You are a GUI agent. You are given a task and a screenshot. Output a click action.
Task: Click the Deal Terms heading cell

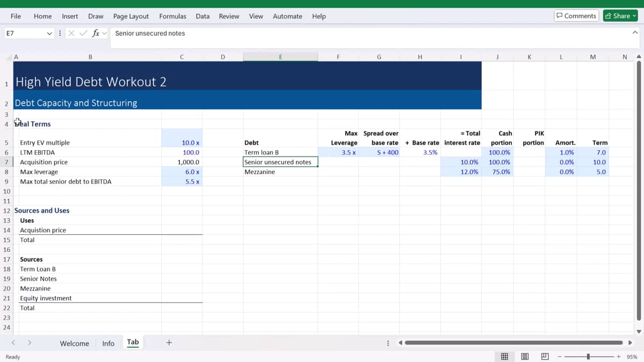click(x=33, y=124)
